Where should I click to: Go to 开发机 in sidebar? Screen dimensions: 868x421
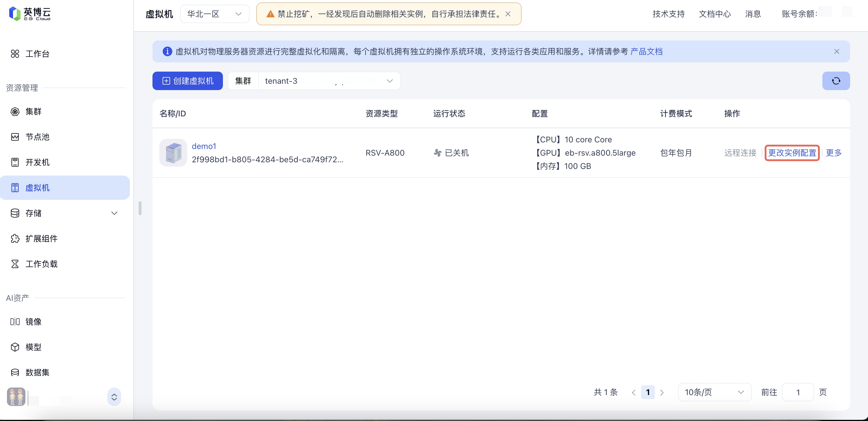(x=37, y=162)
